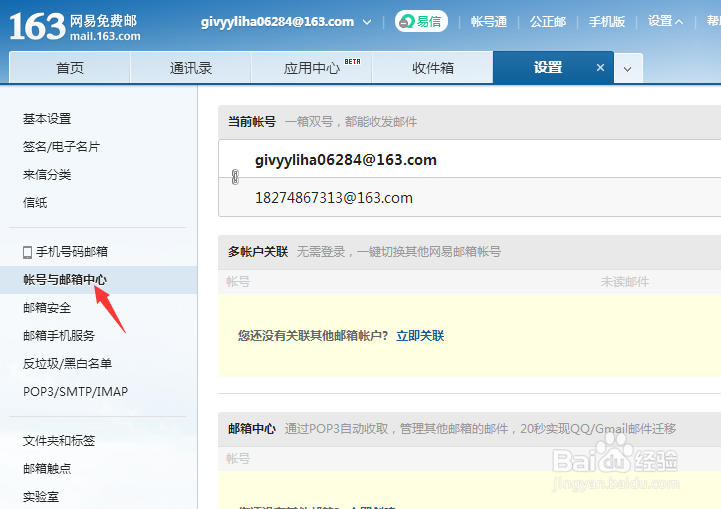Switch to the 首页 tab

[70, 68]
